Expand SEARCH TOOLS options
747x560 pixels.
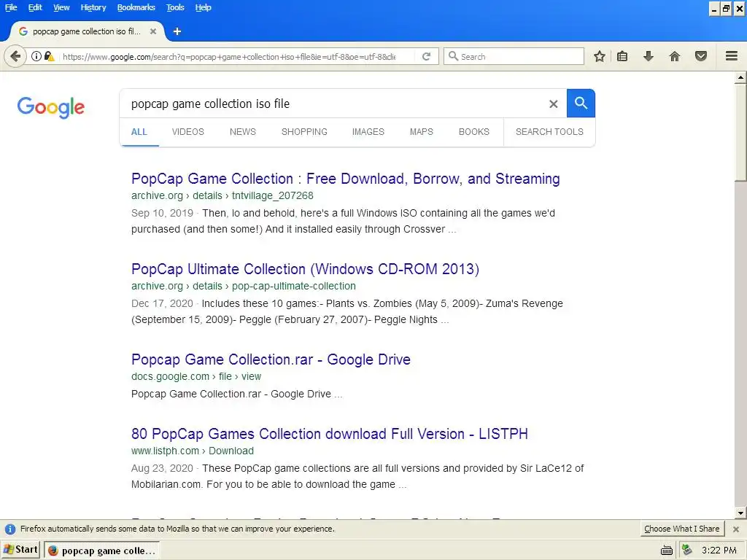coord(549,132)
